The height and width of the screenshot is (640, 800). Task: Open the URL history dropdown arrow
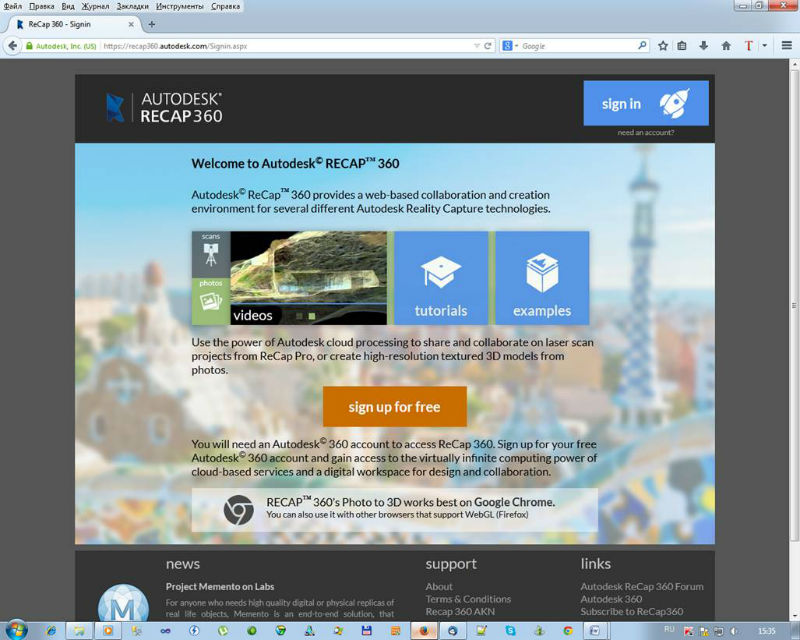[x=475, y=46]
